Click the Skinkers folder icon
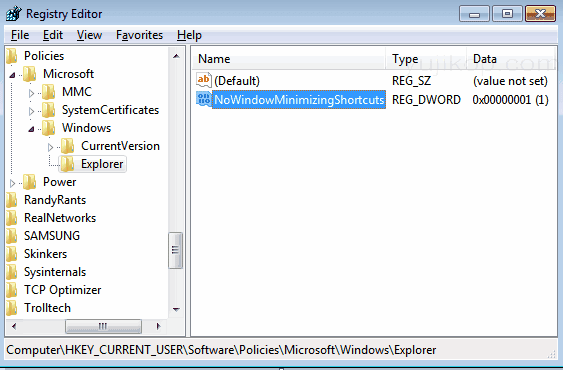The width and height of the screenshot is (563, 370). pyautogui.click(x=12, y=254)
